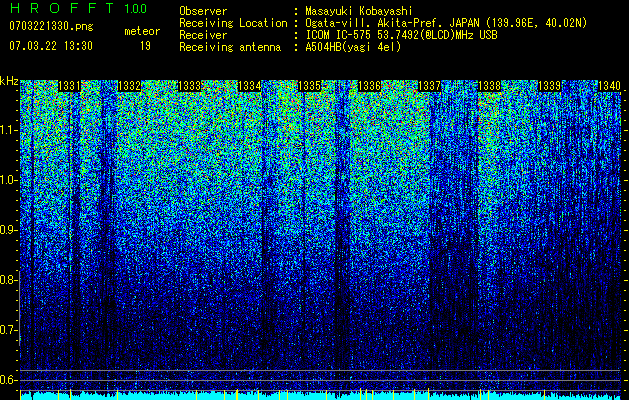The width and height of the screenshot is (629, 400).
Task: Click the 1.0 kHz axis label
Action: point(8,180)
